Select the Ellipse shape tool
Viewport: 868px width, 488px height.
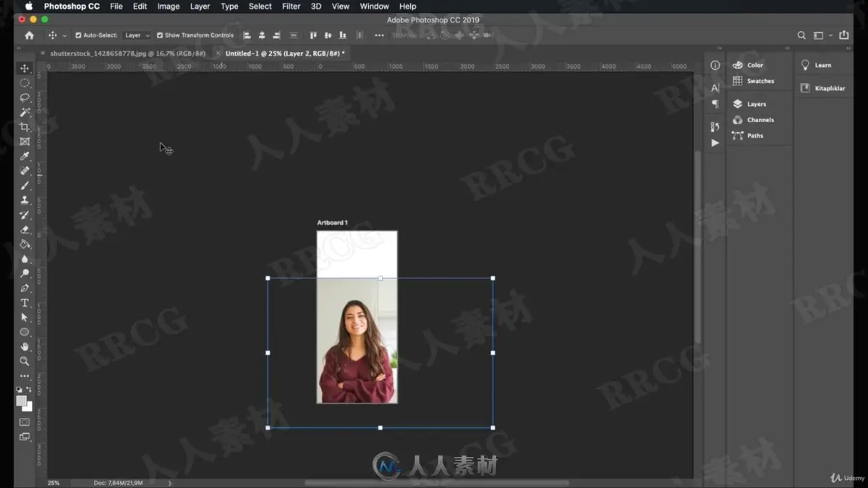click(25, 332)
